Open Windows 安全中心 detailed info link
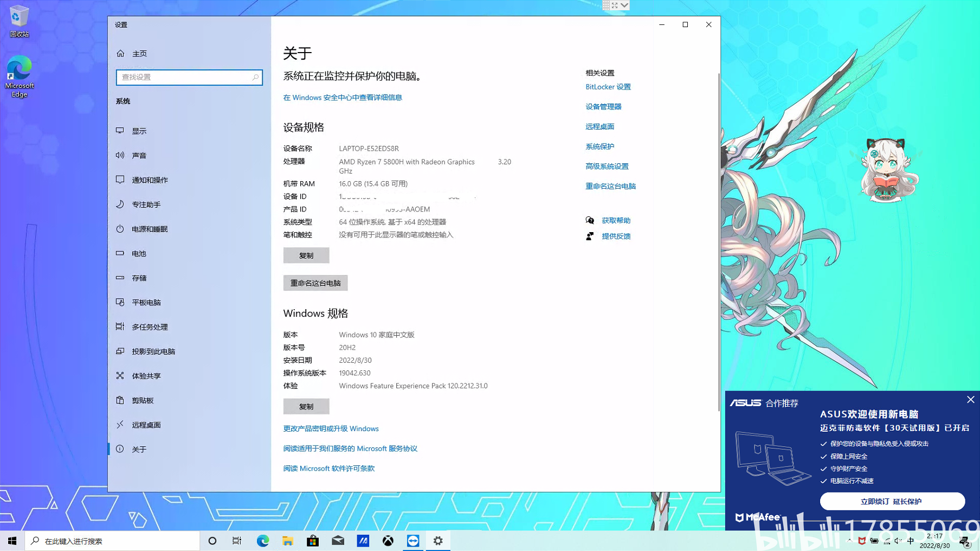 coord(343,98)
